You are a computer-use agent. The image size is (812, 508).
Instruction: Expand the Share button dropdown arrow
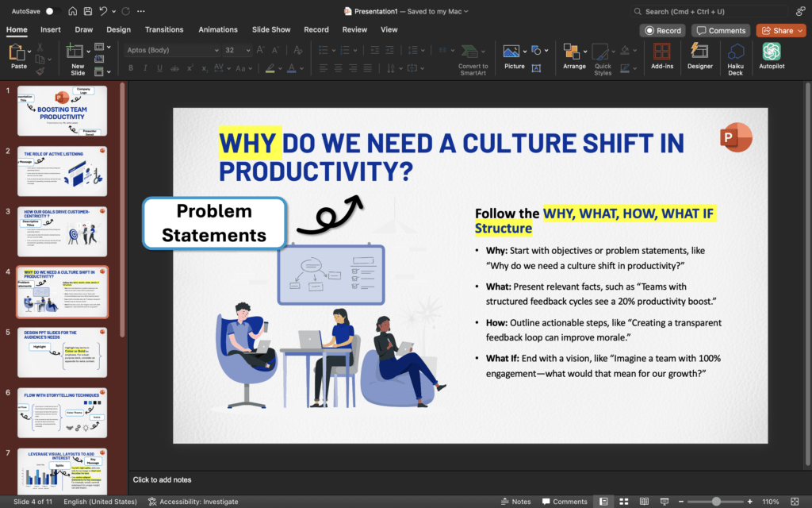point(799,30)
